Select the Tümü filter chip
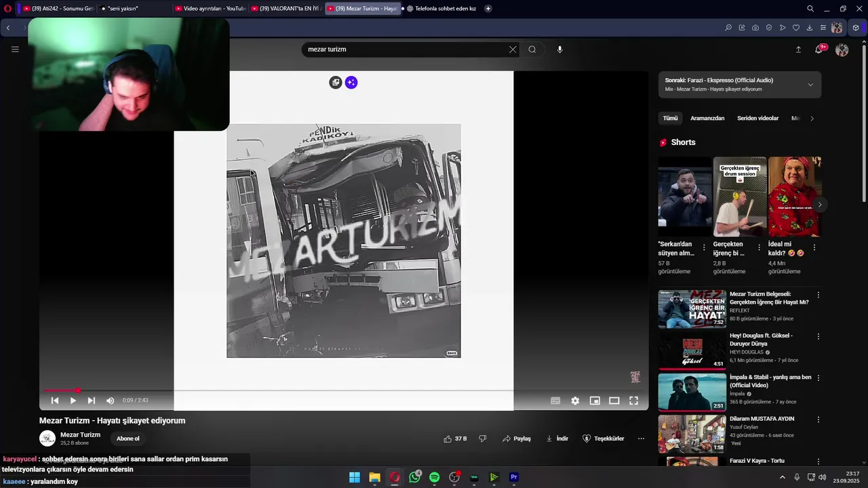The width and height of the screenshot is (868, 488). (670, 119)
